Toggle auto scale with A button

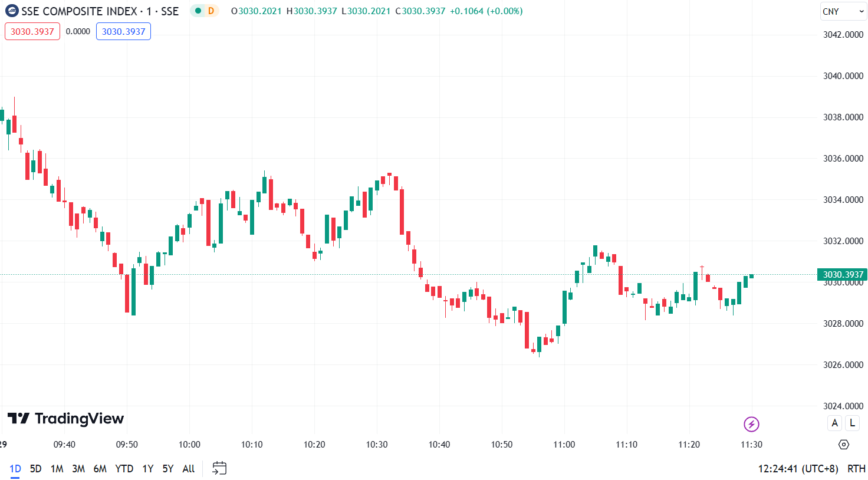(834, 423)
